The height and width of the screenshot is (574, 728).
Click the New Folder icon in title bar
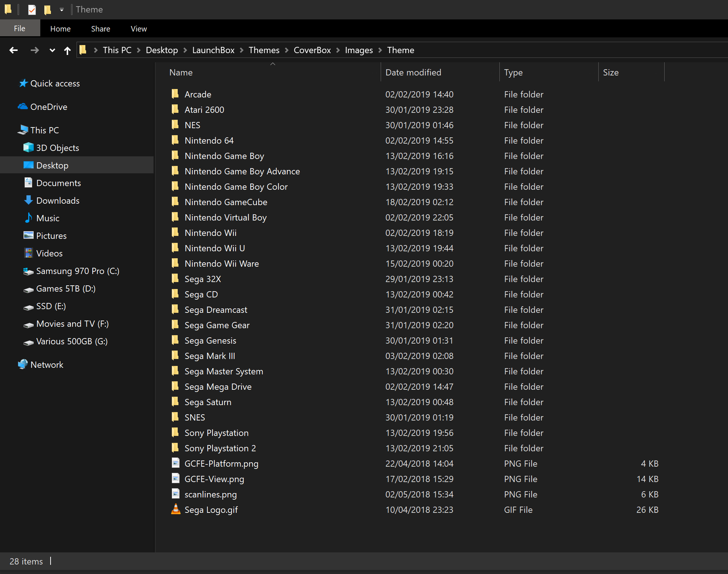tap(47, 10)
